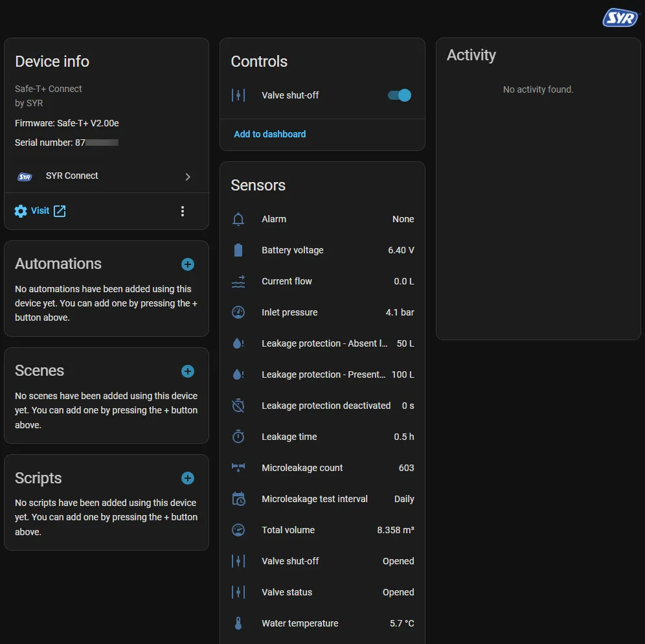Open Water temperature value 5.7 °C
Image resolution: width=645 pixels, height=644 pixels.
[402, 623]
